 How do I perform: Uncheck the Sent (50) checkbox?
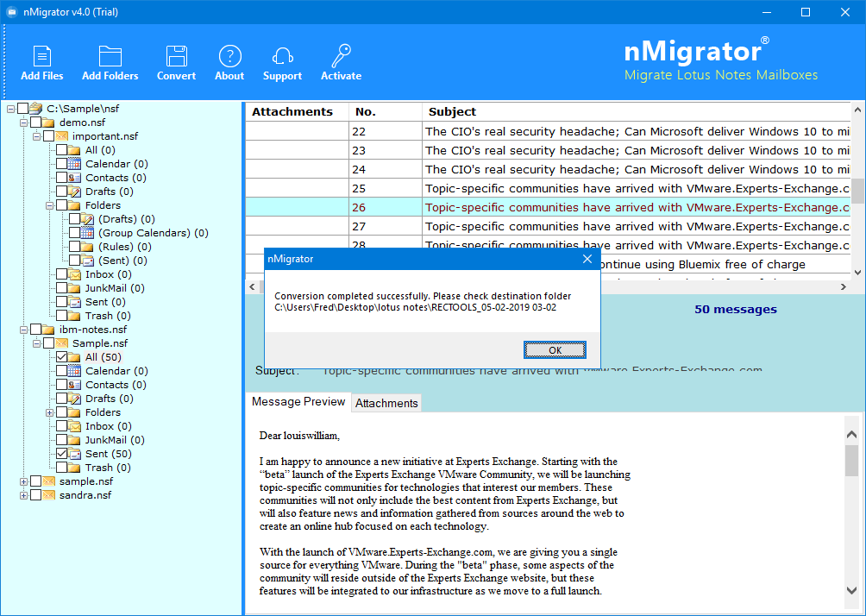tap(61, 454)
